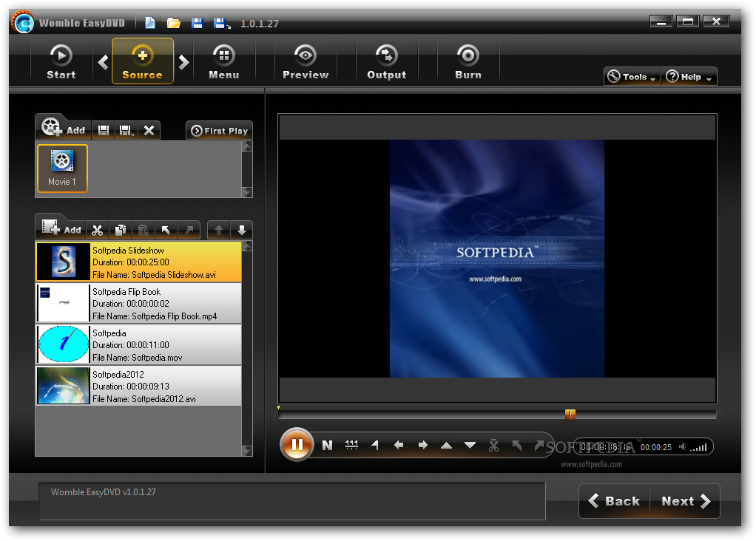
Task: Pause playback with the orange pause button
Action: tap(297, 444)
